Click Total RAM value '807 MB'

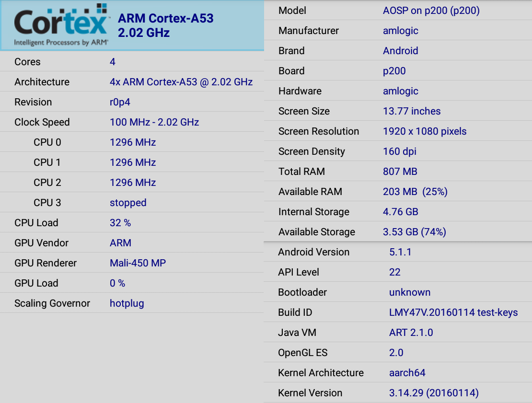tap(400, 172)
